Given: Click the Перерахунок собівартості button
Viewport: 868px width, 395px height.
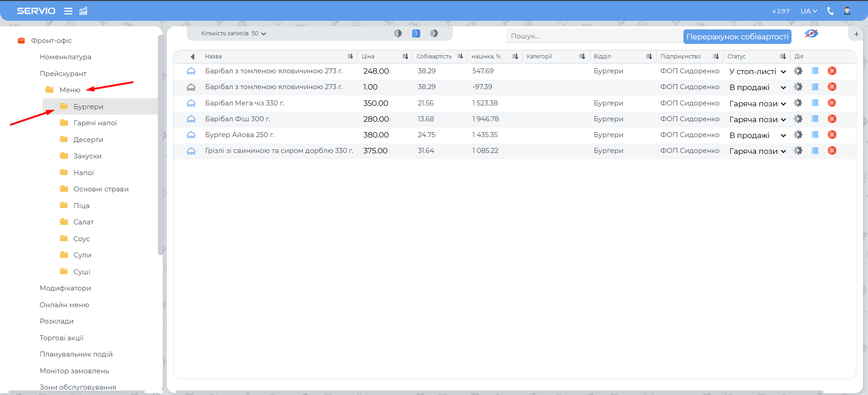Looking at the screenshot, I should tap(737, 37).
